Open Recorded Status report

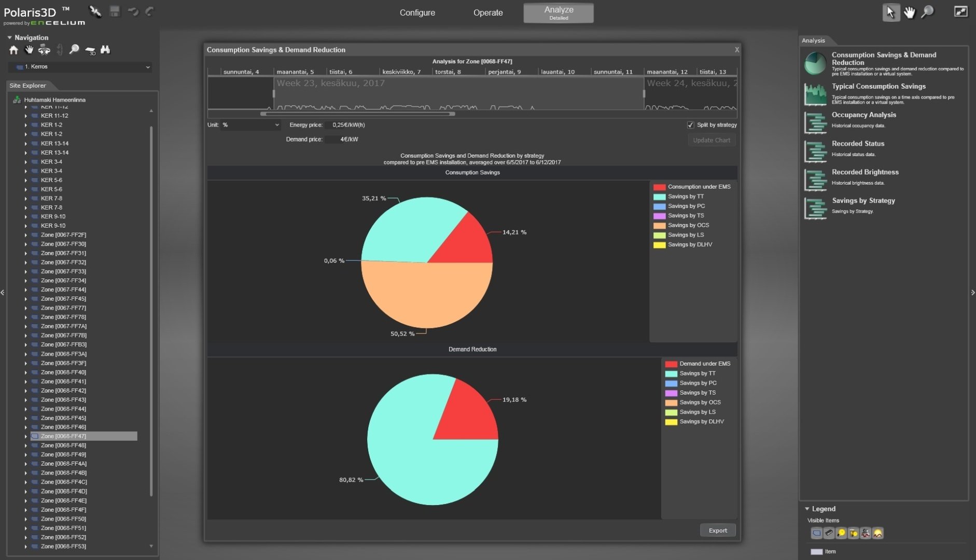[x=884, y=150]
